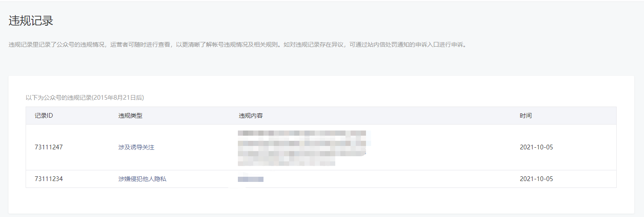Click record ID 73111247
Screen dimensions: 644x217
(49, 147)
